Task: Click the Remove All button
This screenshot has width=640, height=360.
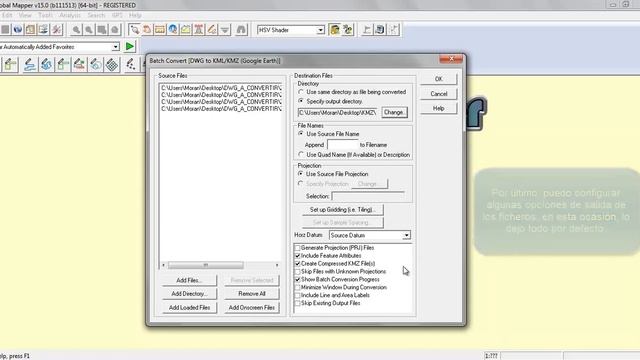Action: point(252,294)
